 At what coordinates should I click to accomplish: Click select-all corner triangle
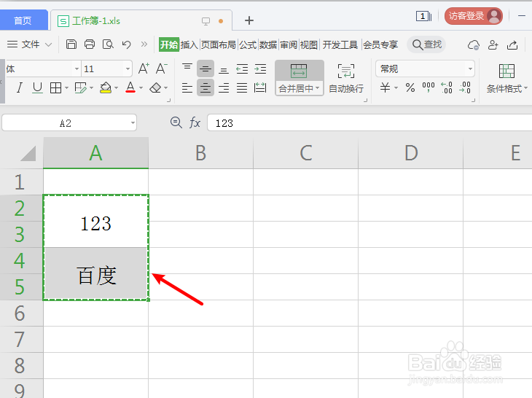point(28,153)
